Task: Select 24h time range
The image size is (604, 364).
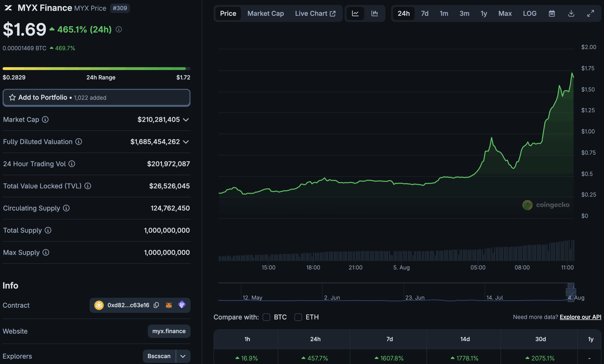Action: click(x=403, y=13)
